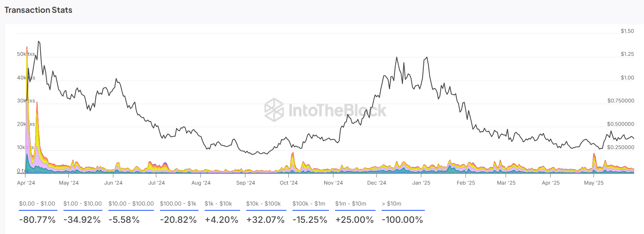Click the 50k txs axis label

click(26, 54)
